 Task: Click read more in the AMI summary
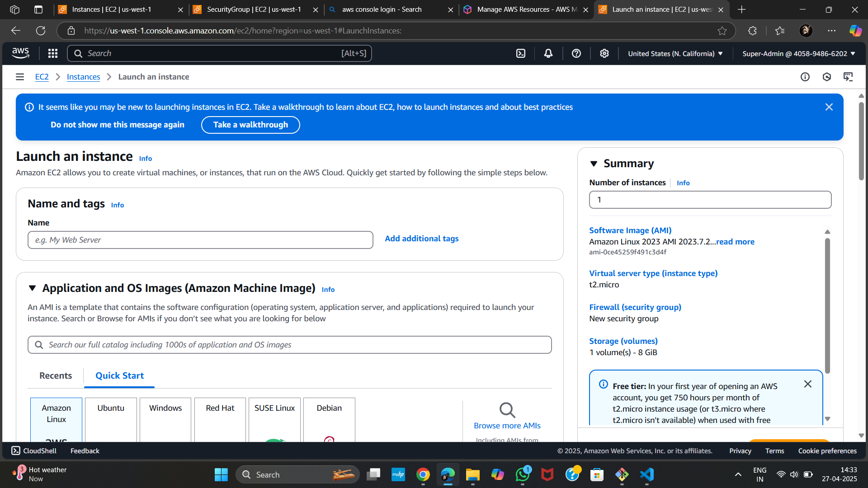pos(735,242)
